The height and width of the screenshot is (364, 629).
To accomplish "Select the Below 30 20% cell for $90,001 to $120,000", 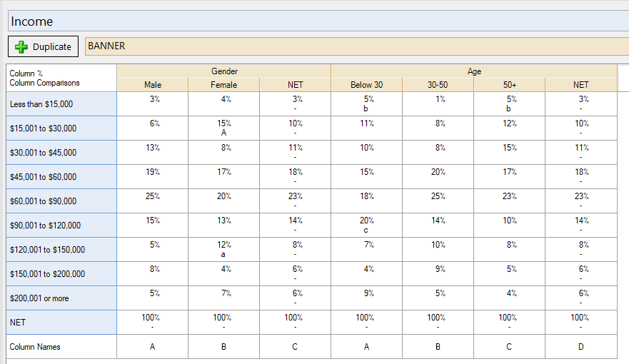I will (x=367, y=226).
